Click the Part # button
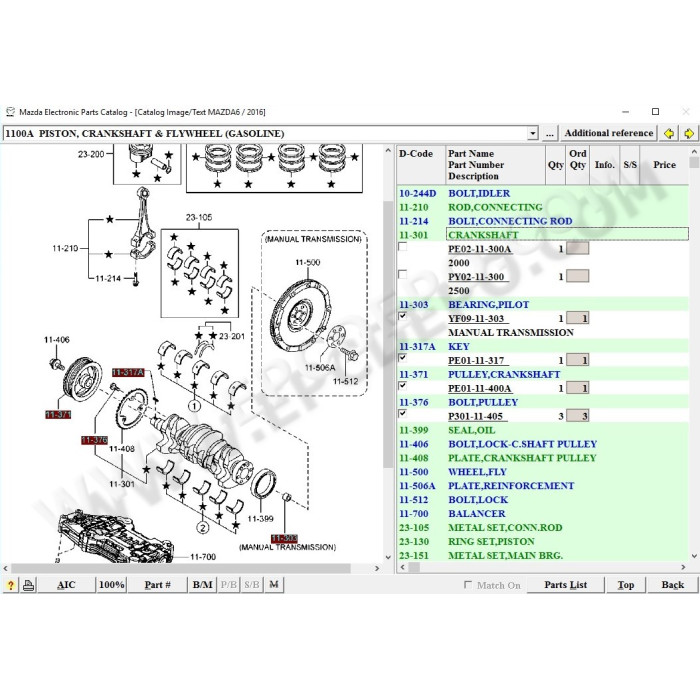The image size is (700, 700). (x=157, y=585)
